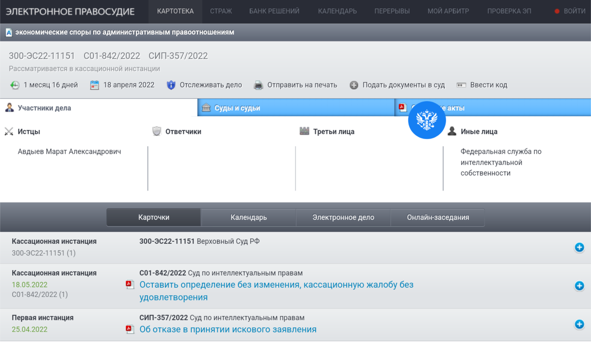Click the Первая инстанция label
591x364 pixels.
point(43,318)
